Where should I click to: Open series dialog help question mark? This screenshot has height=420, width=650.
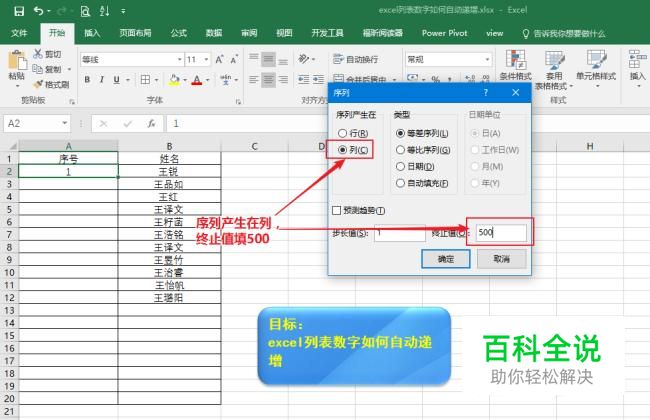486,92
